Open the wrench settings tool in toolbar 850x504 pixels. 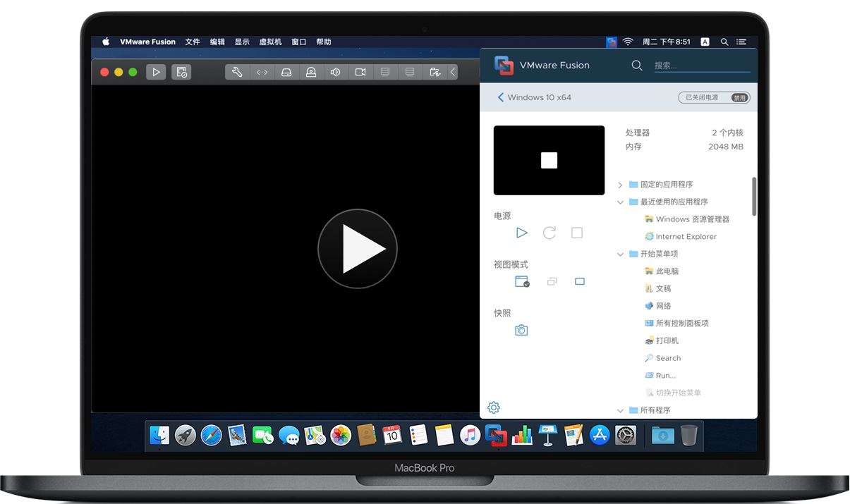click(x=237, y=72)
